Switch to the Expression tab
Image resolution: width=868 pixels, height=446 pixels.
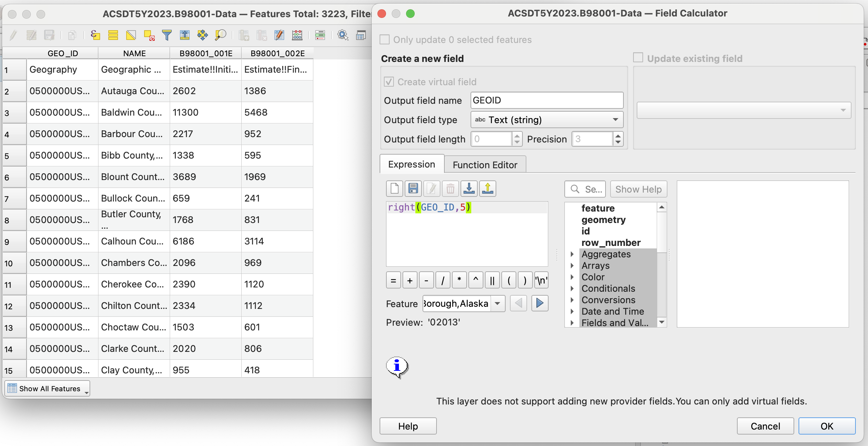tap(411, 164)
